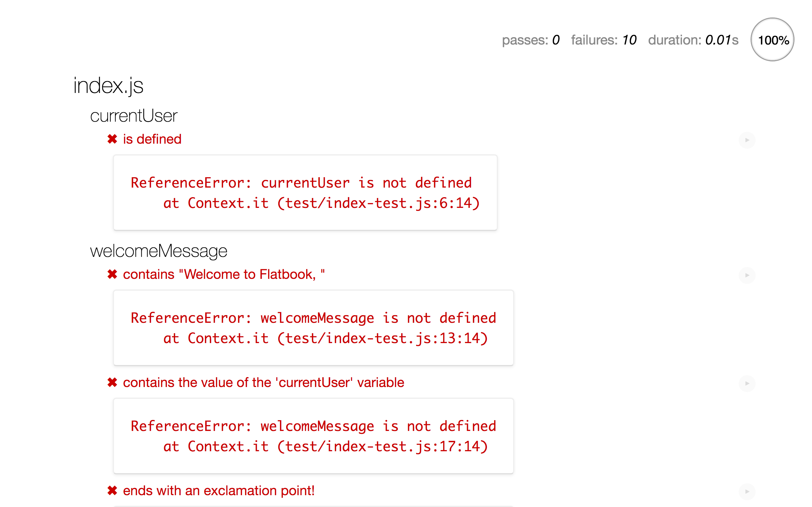The width and height of the screenshot is (812, 507).
Task: Click the failure X beside "Welcome to Flatbook" test
Action: point(112,274)
